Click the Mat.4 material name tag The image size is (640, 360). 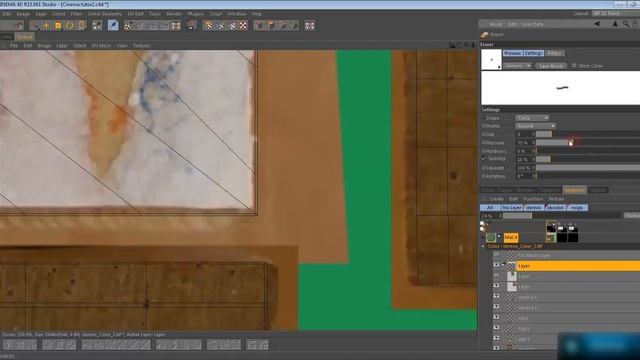click(511, 237)
